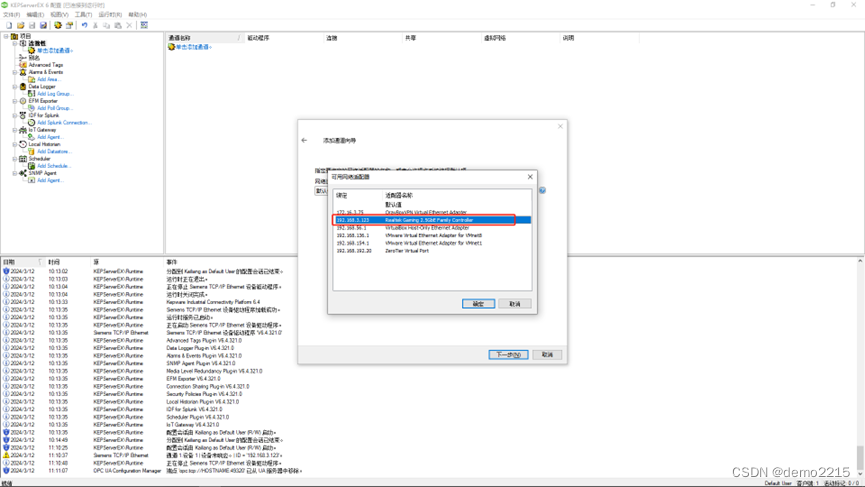The width and height of the screenshot is (865, 487).
Task: Confirm adapter selection with the 确定 button
Action: click(x=478, y=304)
